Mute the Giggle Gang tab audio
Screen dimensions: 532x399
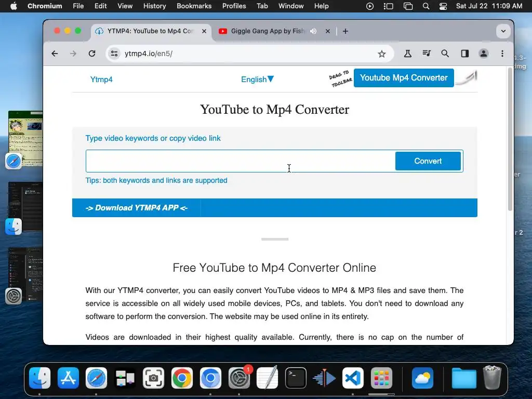pyautogui.click(x=313, y=31)
